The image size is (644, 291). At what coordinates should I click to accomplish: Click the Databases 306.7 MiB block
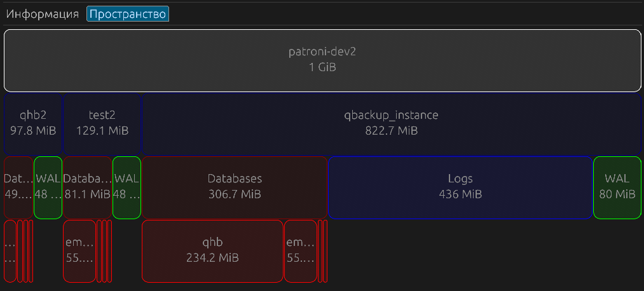point(235,187)
